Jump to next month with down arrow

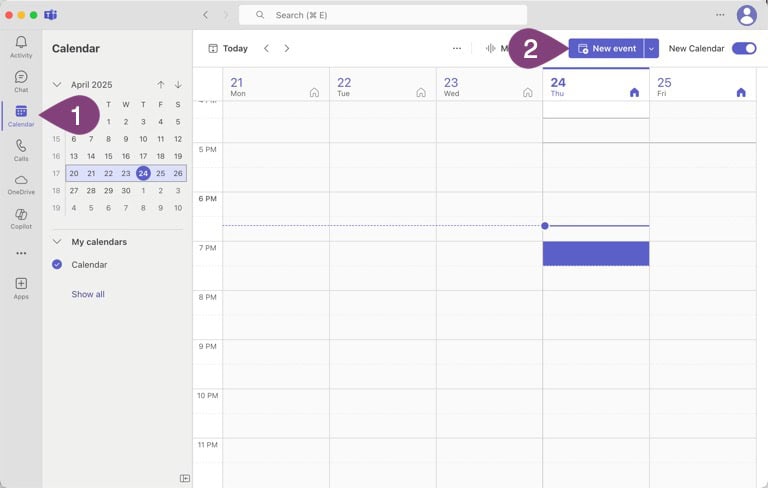178,85
